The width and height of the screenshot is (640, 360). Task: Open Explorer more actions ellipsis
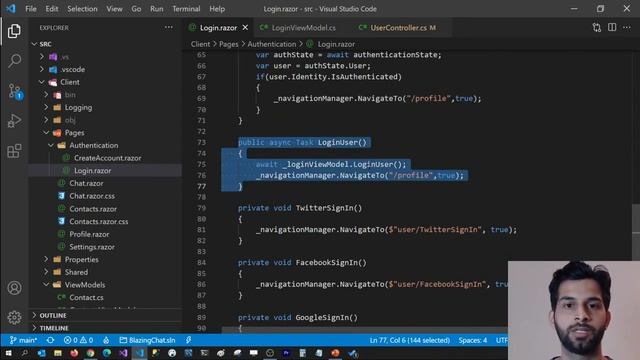(169, 27)
